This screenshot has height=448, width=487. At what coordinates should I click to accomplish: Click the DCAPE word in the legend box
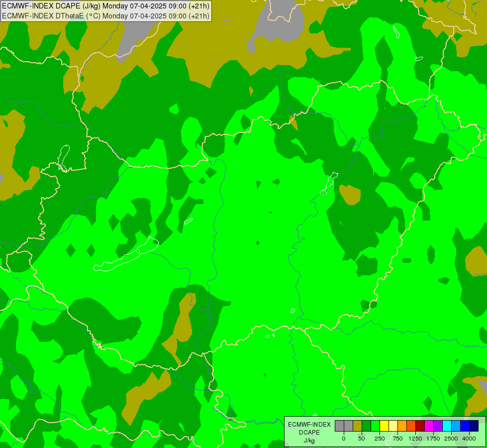click(309, 433)
